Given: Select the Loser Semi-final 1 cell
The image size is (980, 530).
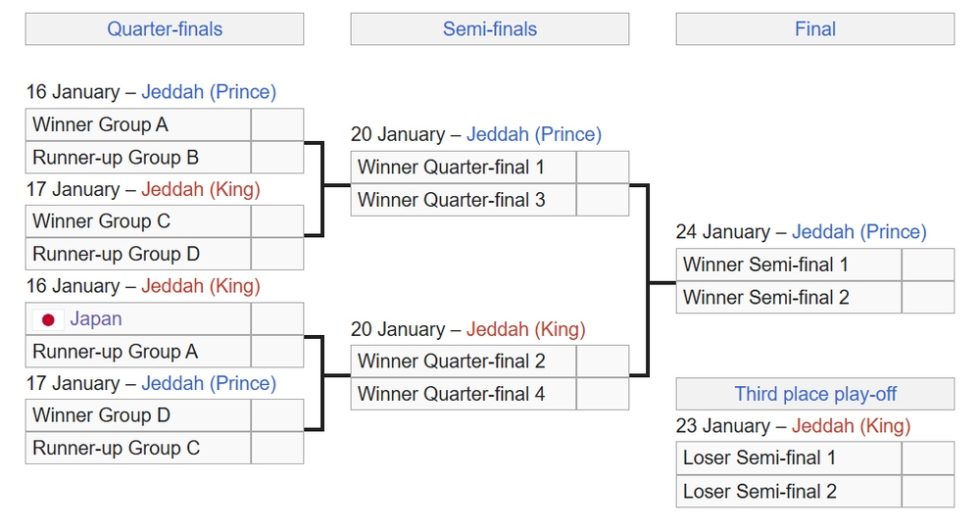Looking at the screenshot, I should [x=789, y=458].
